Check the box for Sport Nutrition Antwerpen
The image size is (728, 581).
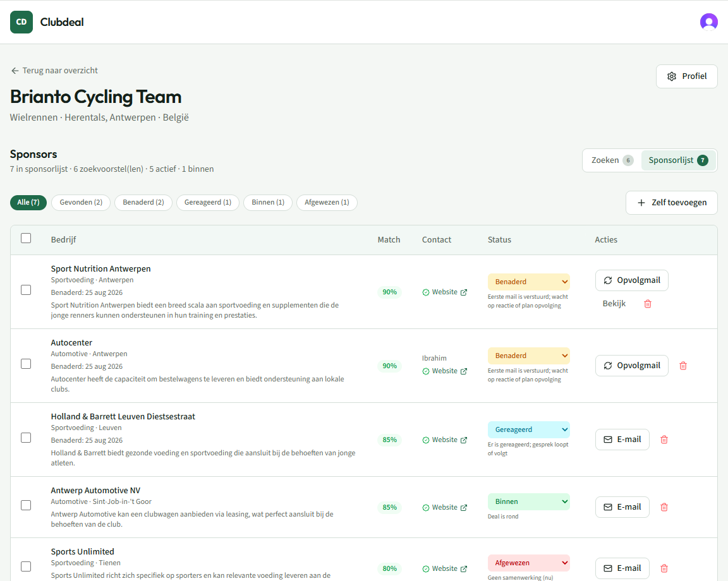coord(26,290)
